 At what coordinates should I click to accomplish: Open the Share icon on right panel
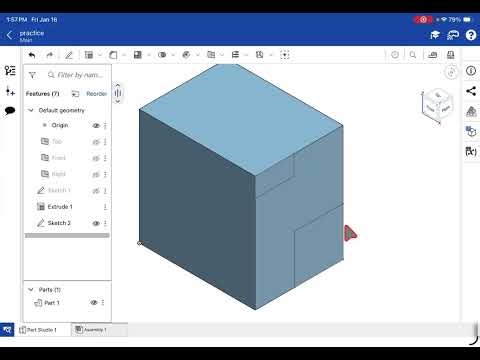click(x=471, y=91)
